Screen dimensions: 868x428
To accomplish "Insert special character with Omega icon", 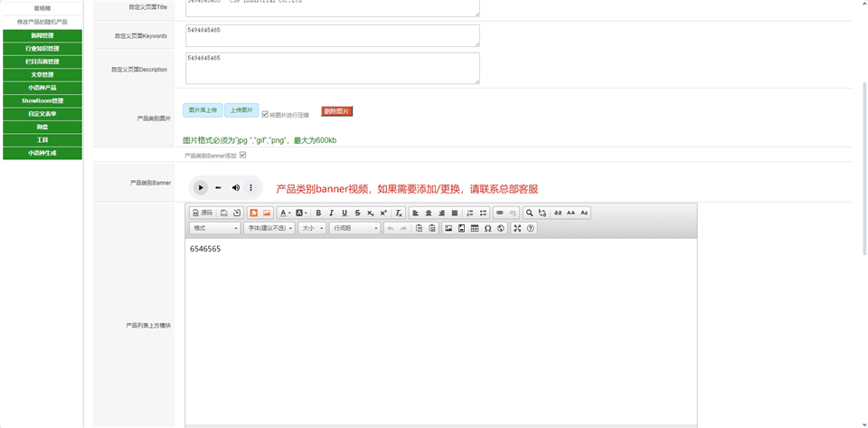I will pos(487,228).
